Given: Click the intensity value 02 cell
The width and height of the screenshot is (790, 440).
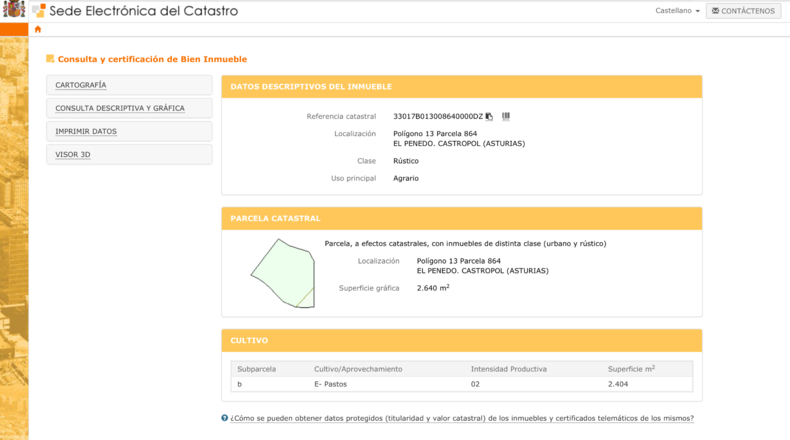Looking at the screenshot, I should [475, 384].
